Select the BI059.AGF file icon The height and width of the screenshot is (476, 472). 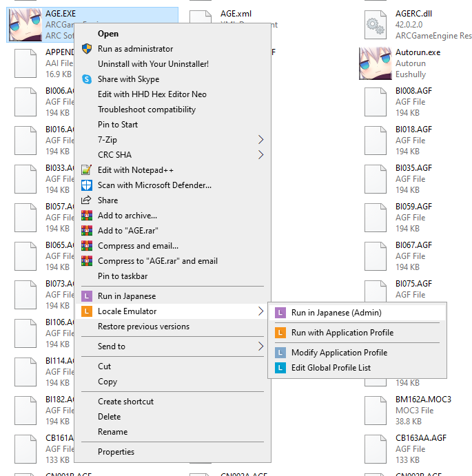pos(376,218)
